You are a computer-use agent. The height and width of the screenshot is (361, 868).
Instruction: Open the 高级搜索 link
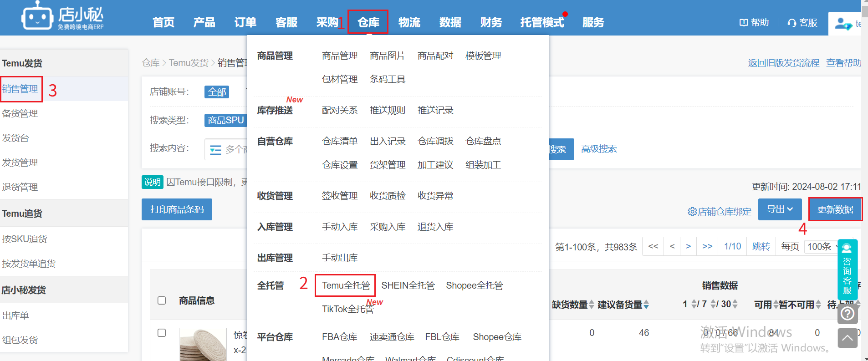click(599, 149)
